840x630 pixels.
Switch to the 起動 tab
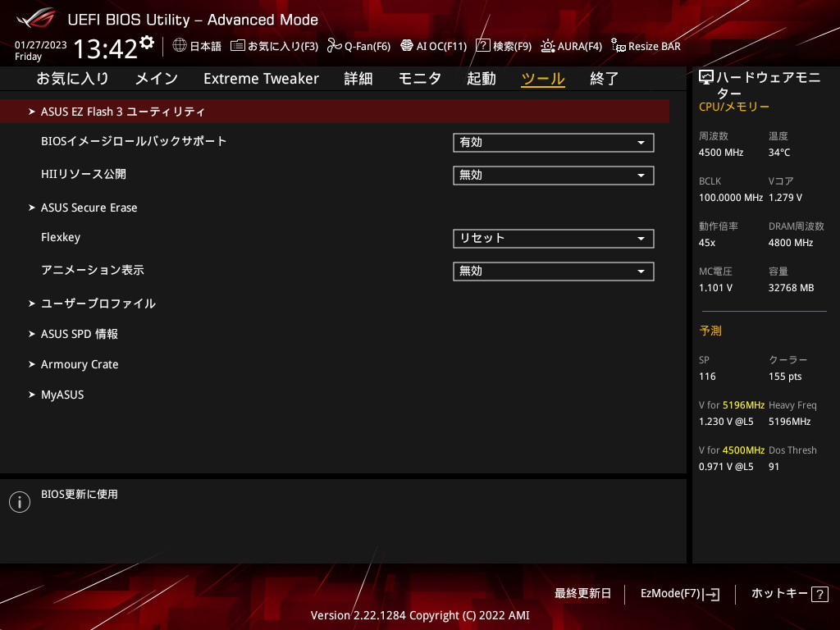click(481, 79)
